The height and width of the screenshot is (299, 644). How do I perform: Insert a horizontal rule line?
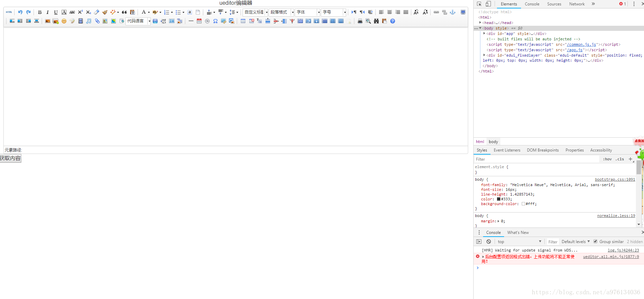[x=191, y=21]
